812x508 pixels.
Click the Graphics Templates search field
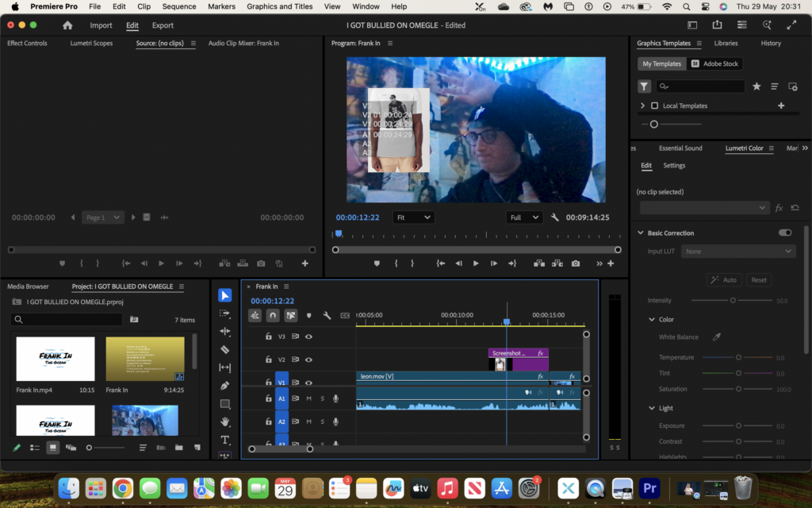click(x=700, y=87)
